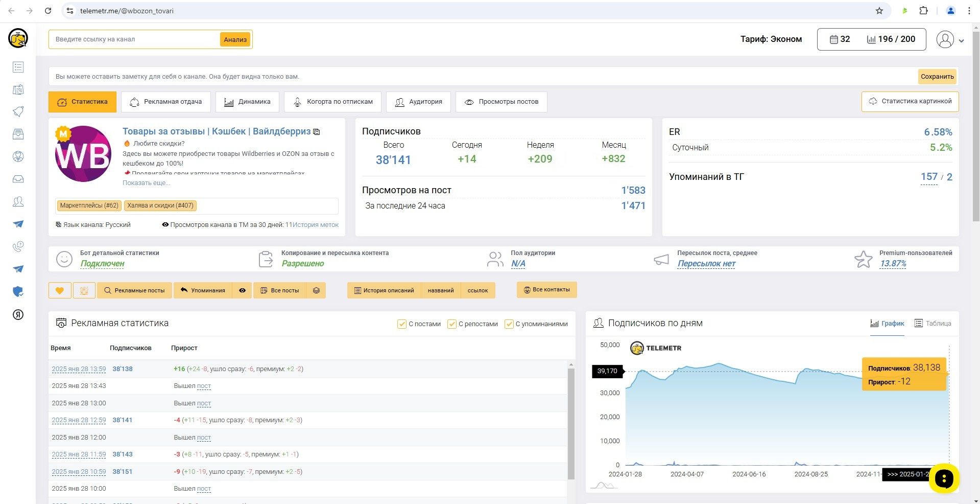The image size is (980, 504).
Task: Click the Telemetr logo in the sidebar
Action: [18, 38]
